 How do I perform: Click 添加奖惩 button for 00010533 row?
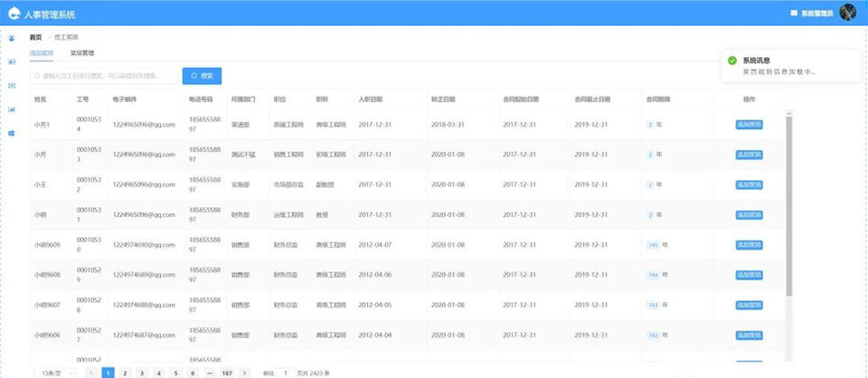coord(749,155)
